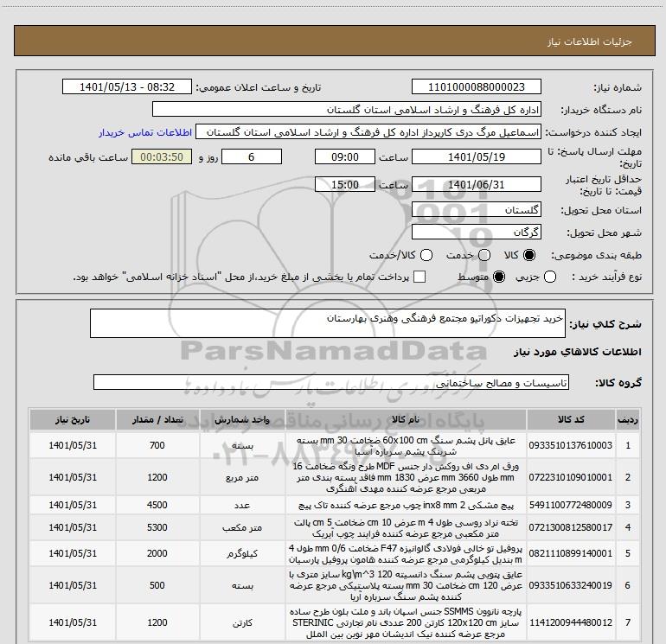The height and width of the screenshot is (644, 666).
Task: Click unit متر مربع in row 2
Action: 242,477
